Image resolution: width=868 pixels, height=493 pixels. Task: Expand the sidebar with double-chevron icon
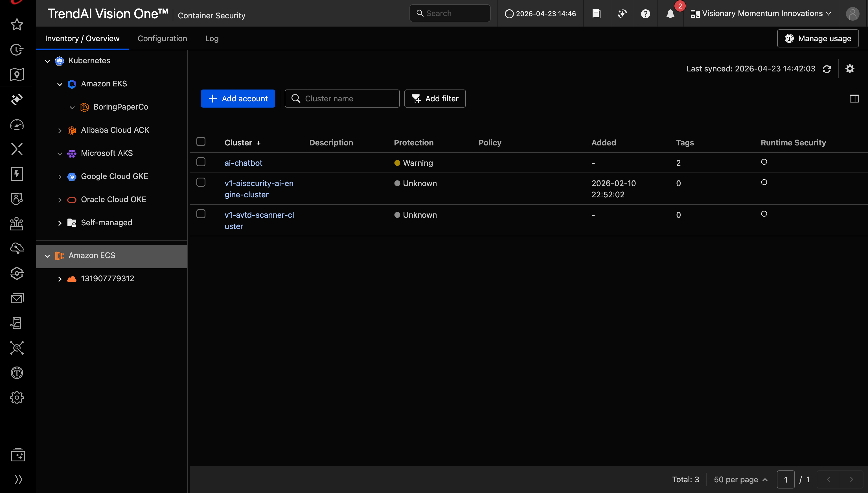(x=18, y=479)
